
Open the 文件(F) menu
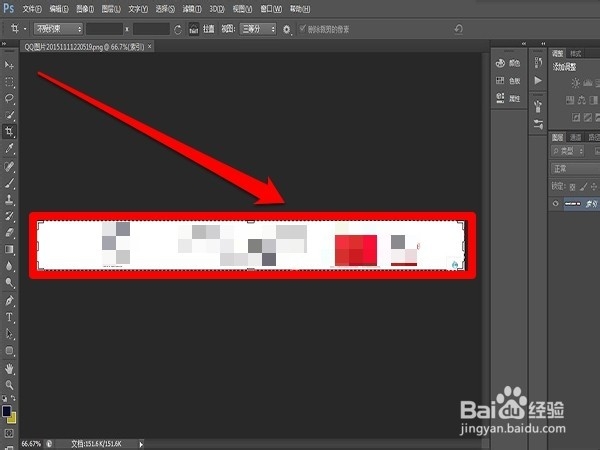click(32, 9)
